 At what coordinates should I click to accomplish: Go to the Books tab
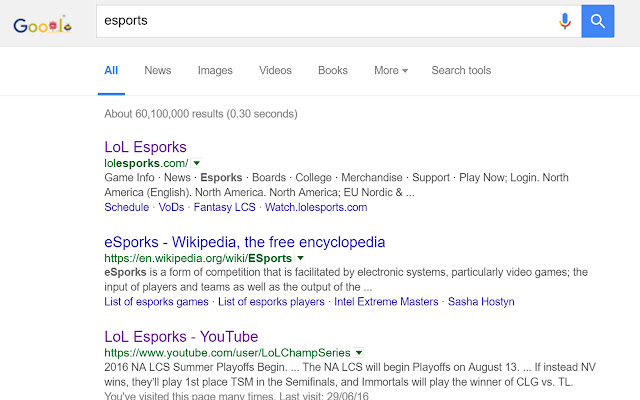(x=333, y=71)
